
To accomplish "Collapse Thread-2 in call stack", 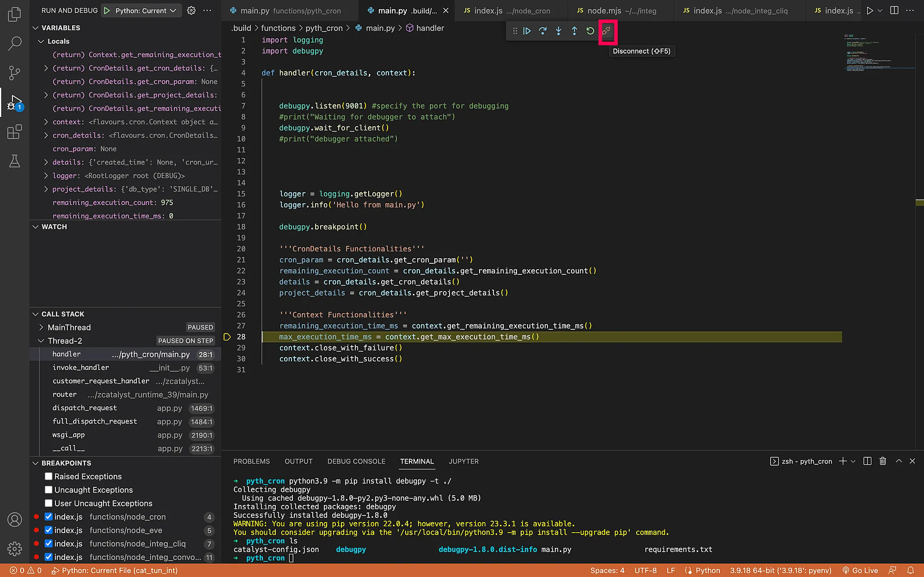I will [x=41, y=341].
